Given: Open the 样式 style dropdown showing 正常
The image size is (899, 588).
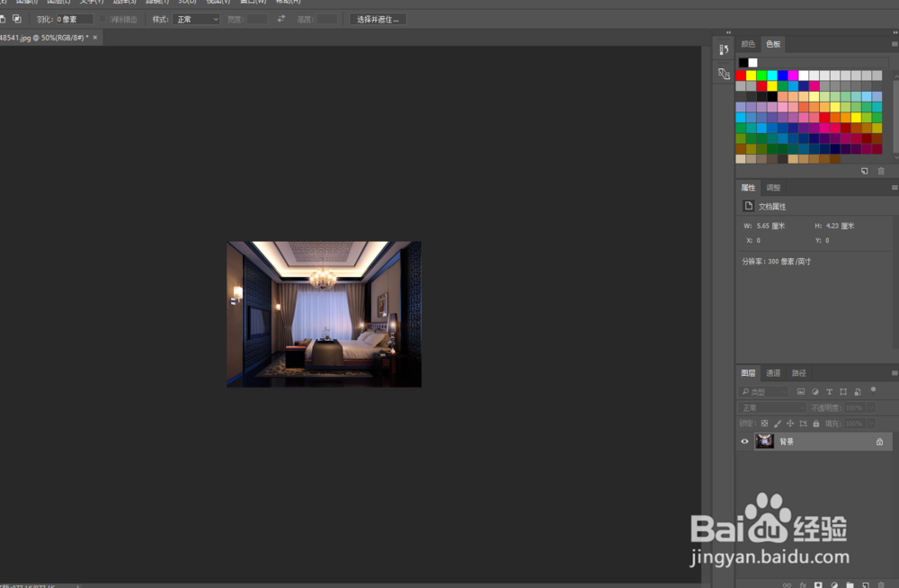Looking at the screenshot, I should pos(197,19).
